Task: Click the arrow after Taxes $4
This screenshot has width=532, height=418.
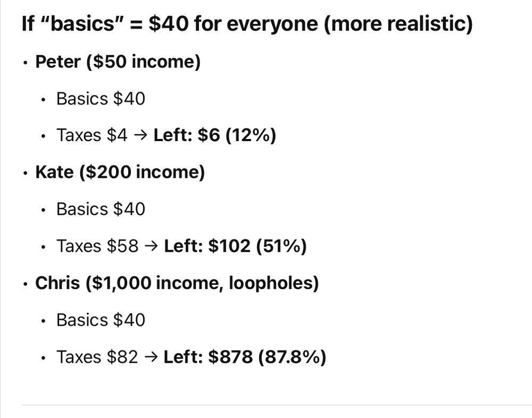Action: (140, 135)
